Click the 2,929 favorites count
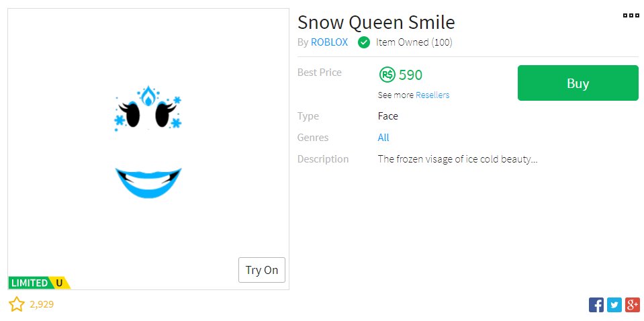This screenshot has width=644, height=321. (x=42, y=305)
